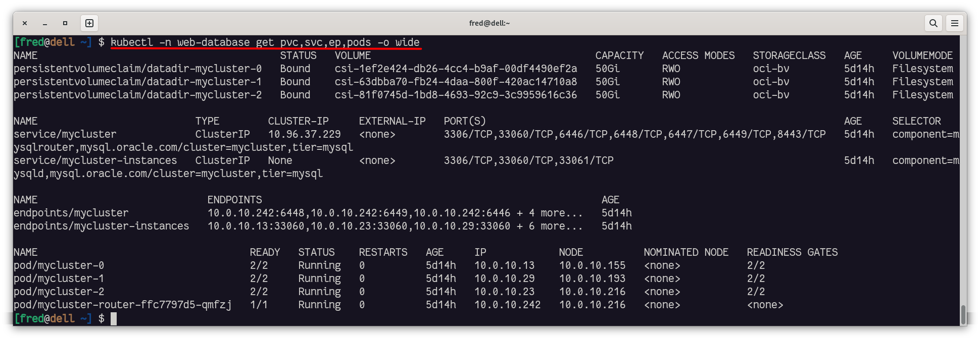Click the cursor at the bottom prompt

(x=114, y=318)
